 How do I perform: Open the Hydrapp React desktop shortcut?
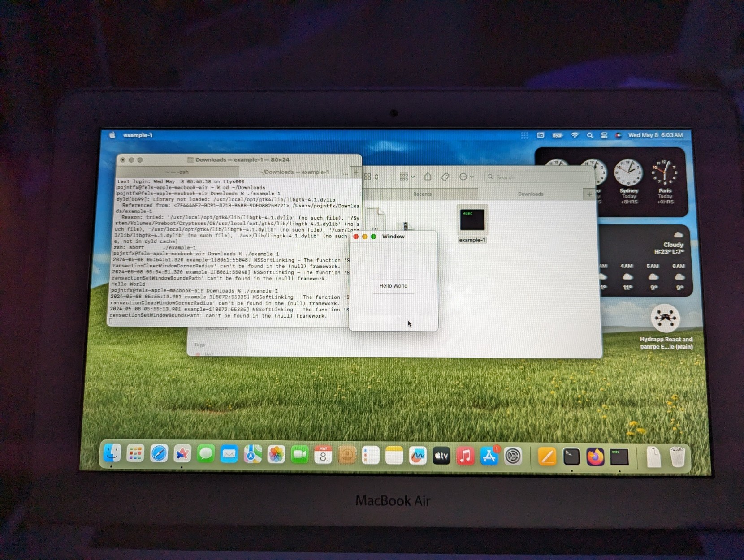click(x=666, y=327)
